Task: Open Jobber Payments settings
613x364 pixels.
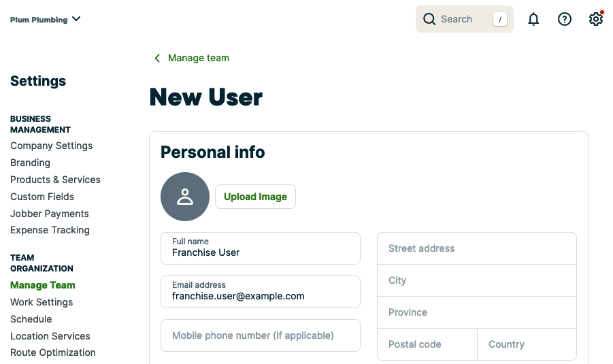Action: 49,214
